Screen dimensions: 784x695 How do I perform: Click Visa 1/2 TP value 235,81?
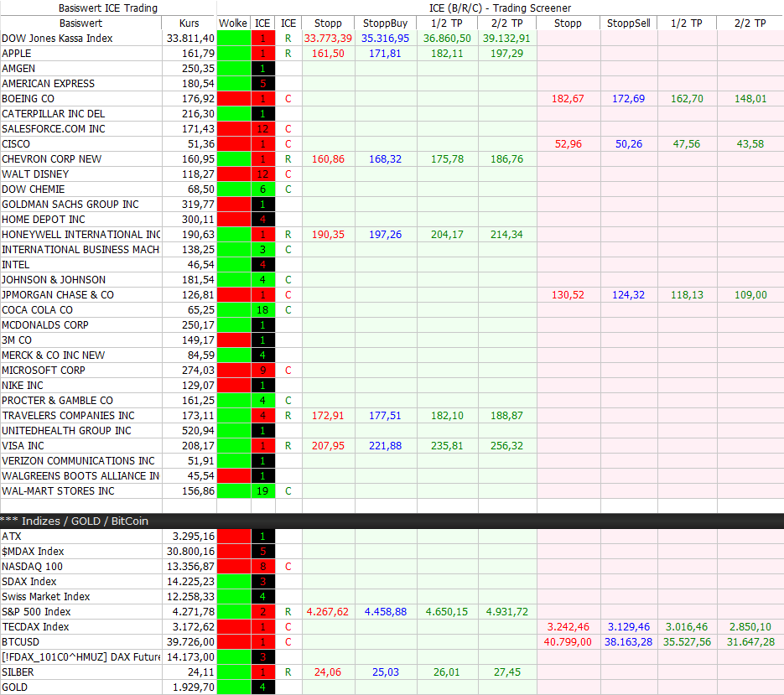click(447, 445)
